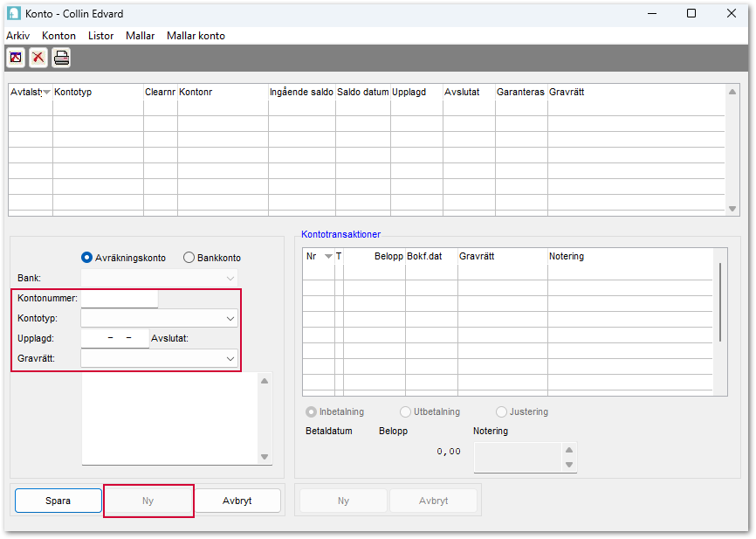
Task: Click the red X delete toolbar icon
Action: (x=38, y=58)
